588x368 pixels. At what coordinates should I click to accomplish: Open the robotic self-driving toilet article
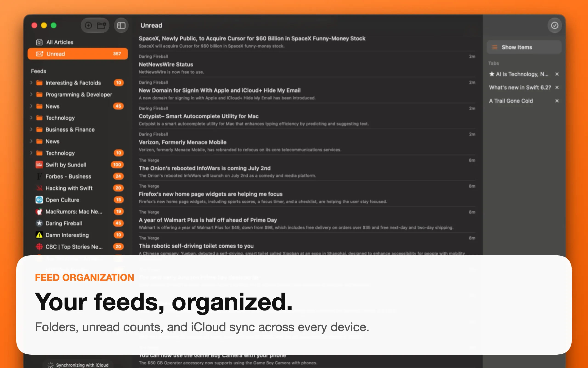point(307,245)
